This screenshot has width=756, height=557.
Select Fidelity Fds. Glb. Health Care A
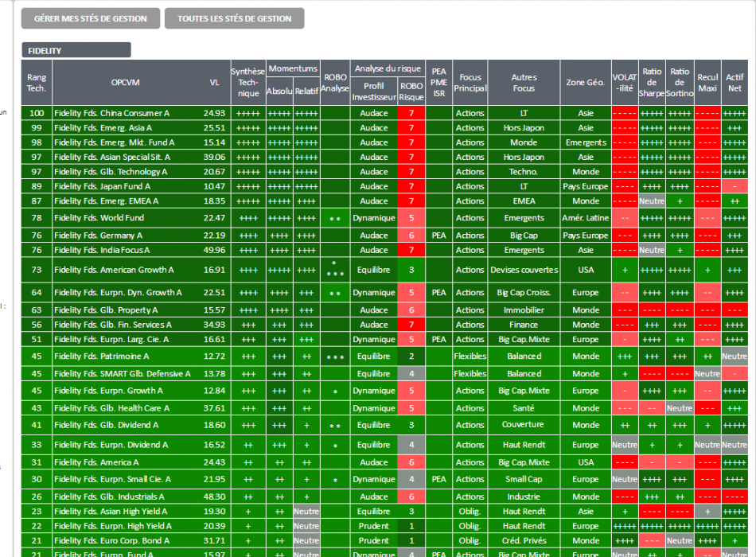coord(112,408)
